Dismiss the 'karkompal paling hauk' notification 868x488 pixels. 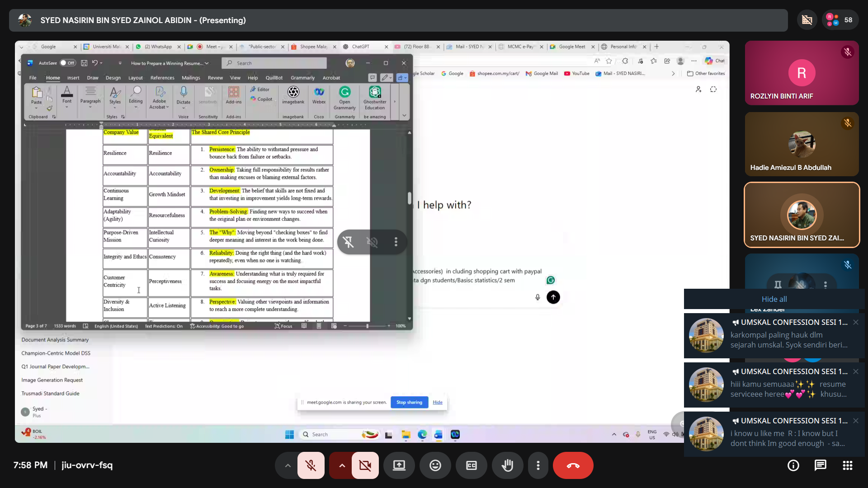(856, 322)
